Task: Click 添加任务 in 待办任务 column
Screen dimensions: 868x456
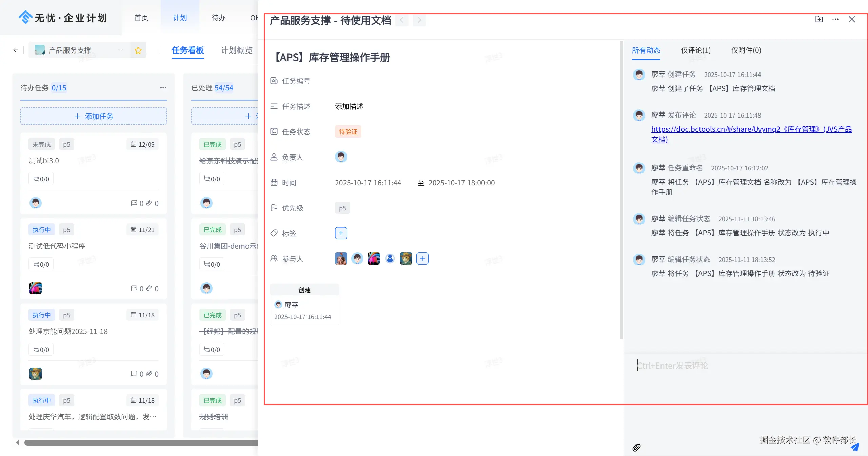Action: [x=94, y=116]
